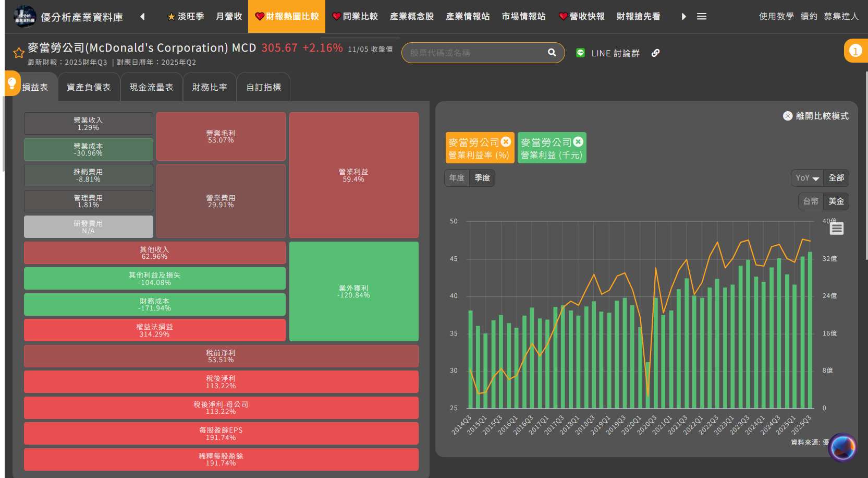Switch currency to 台幣
This screenshot has height=478, width=868.
(811, 201)
